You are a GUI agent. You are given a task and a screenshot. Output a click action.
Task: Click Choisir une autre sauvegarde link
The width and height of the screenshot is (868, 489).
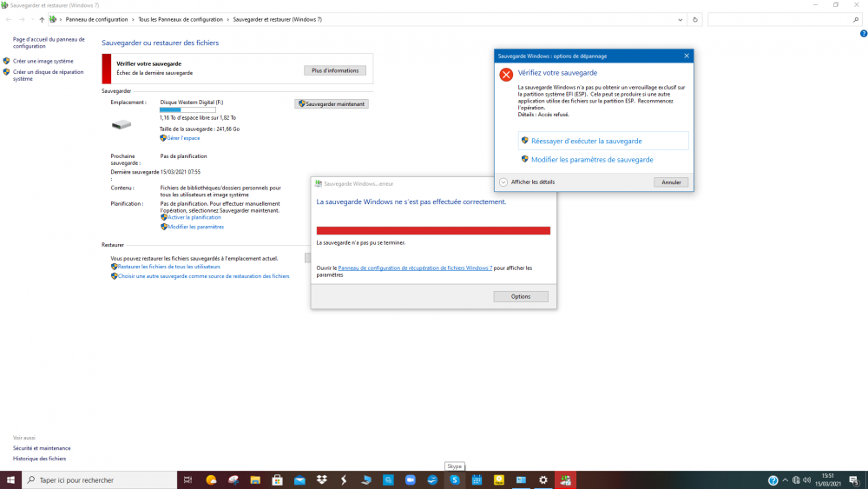click(204, 276)
